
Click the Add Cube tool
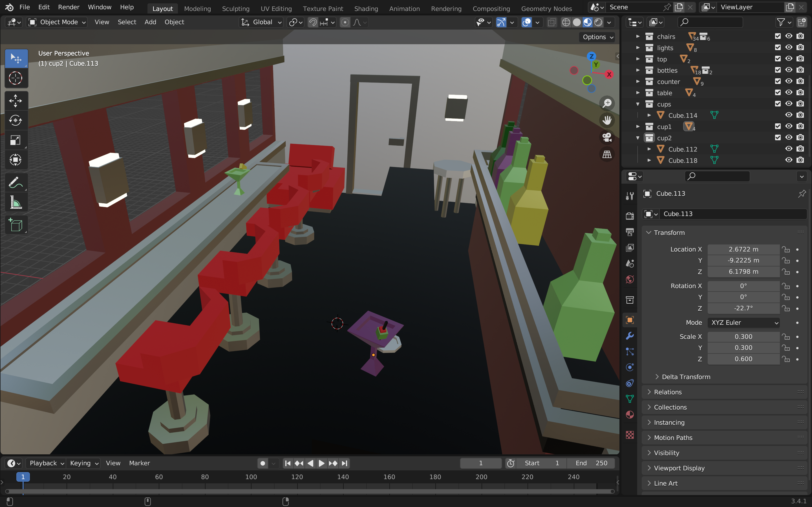pyautogui.click(x=16, y=225)
